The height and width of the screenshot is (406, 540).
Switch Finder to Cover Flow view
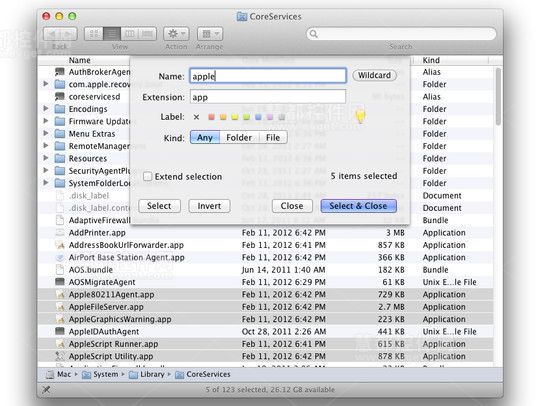[x=147, y=34]
